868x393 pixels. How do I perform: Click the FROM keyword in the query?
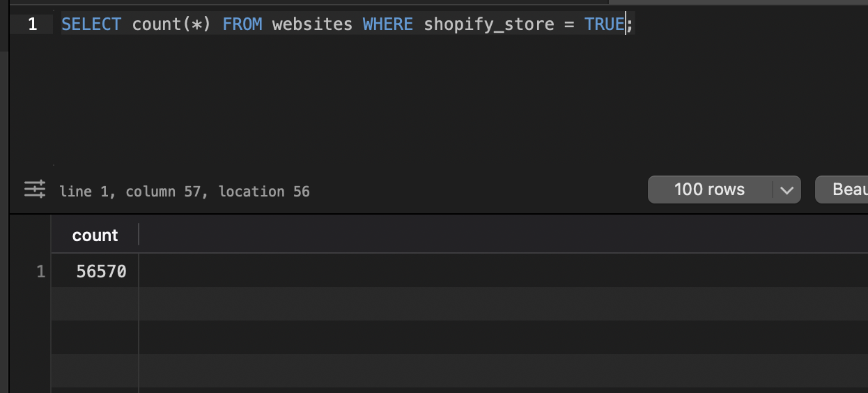[242, 24]
